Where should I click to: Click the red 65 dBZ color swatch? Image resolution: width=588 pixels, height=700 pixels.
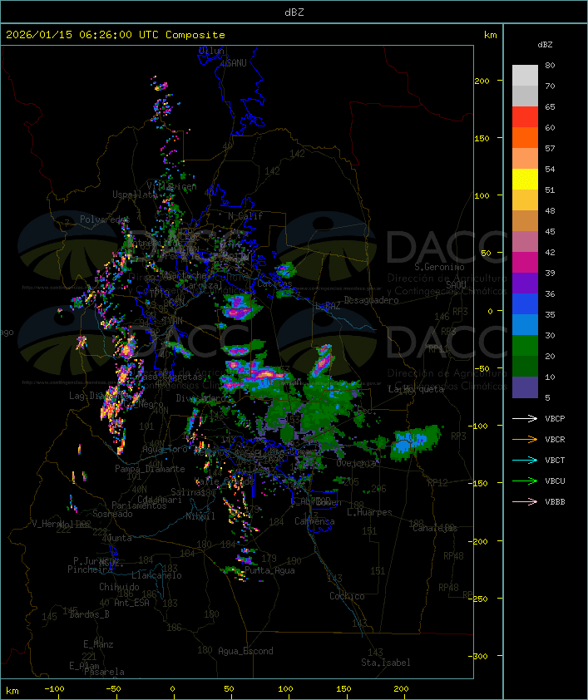525,116
